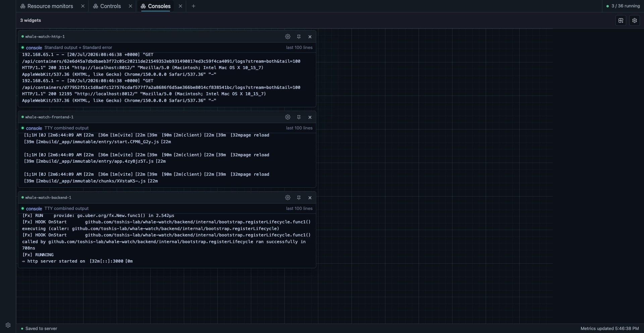Close the Resource monitors tab
Screen dimensions: 644x333
(83, 6)
